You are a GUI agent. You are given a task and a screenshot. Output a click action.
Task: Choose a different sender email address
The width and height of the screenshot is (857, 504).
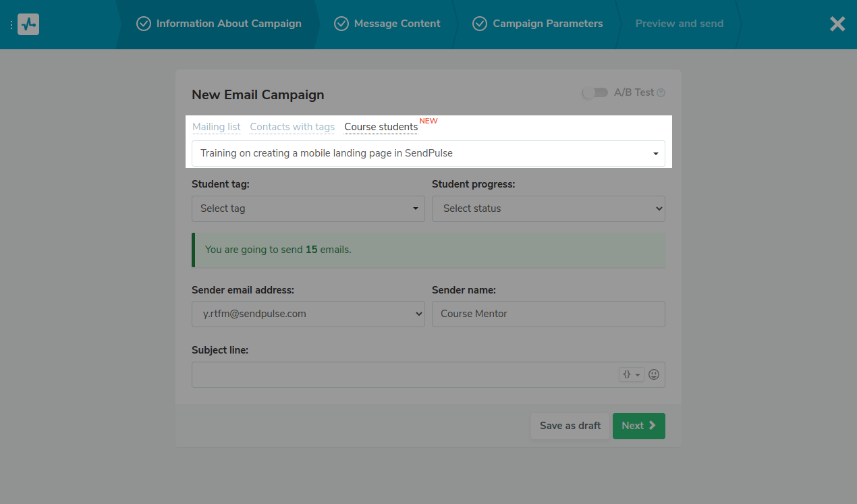point(308,314)
